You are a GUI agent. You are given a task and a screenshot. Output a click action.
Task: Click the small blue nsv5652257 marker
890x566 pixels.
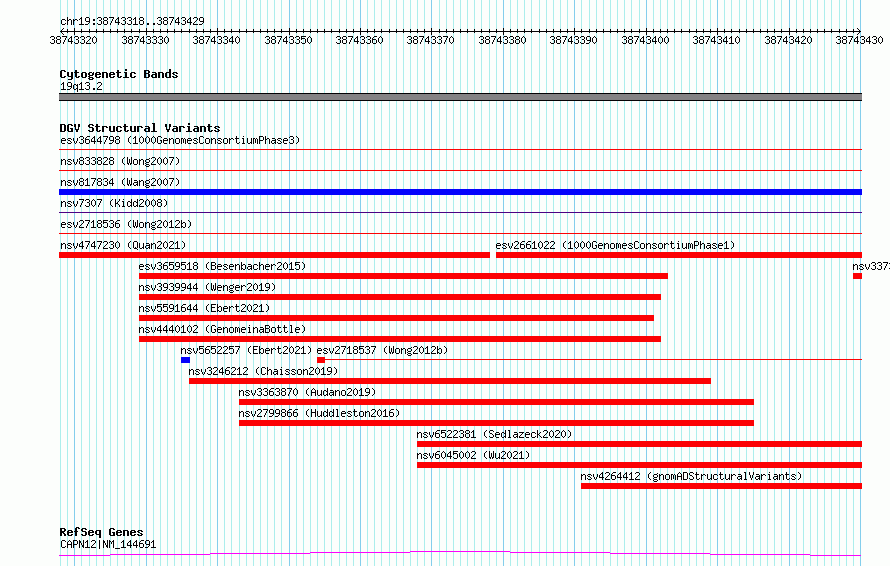tap(186, 360)
